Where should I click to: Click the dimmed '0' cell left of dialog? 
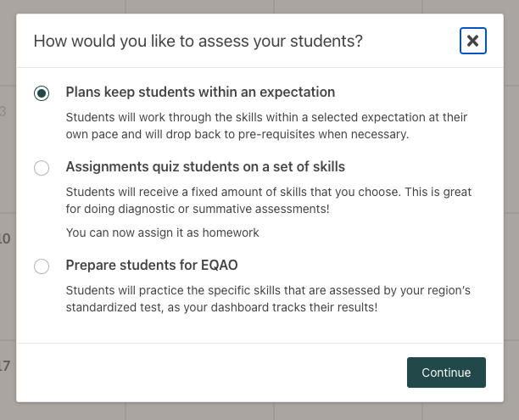click(6, 239)
